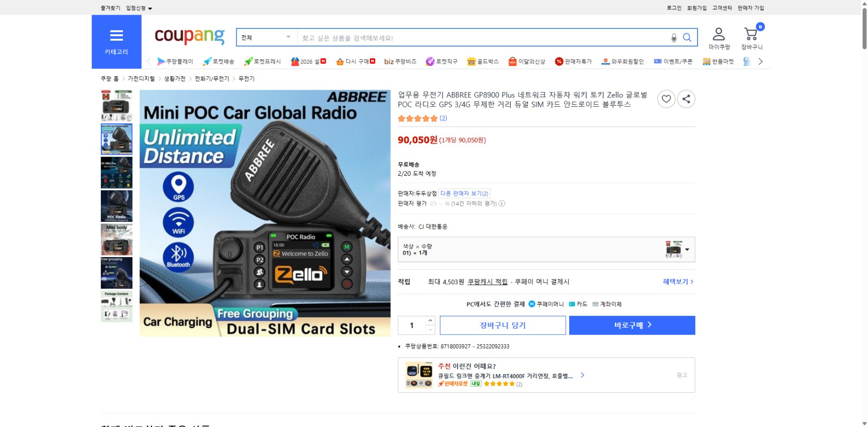This screenshot has height=427, width=868.
Task: Click the quantity input field
Action: [x=412, y=325]
